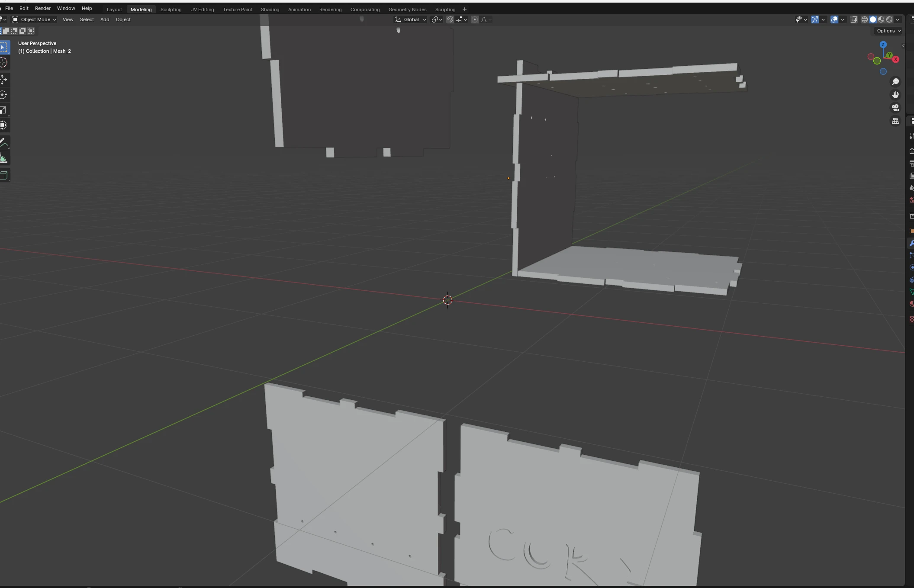
Task: Click negative Z blue circle on gizmo
Action: (x=883, y=71)
